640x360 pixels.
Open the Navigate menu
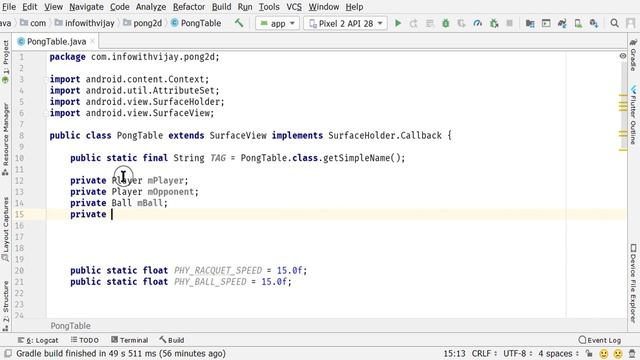(86, 7)
